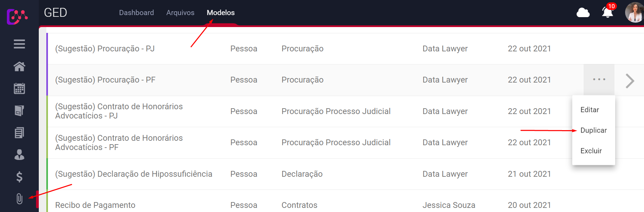Click the cloud icon in header

pos(583,13)
